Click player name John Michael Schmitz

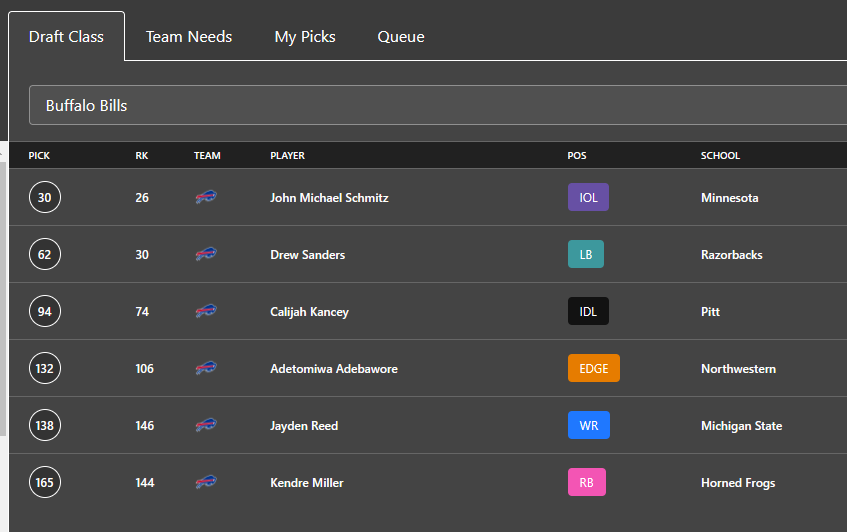[329, 198]
